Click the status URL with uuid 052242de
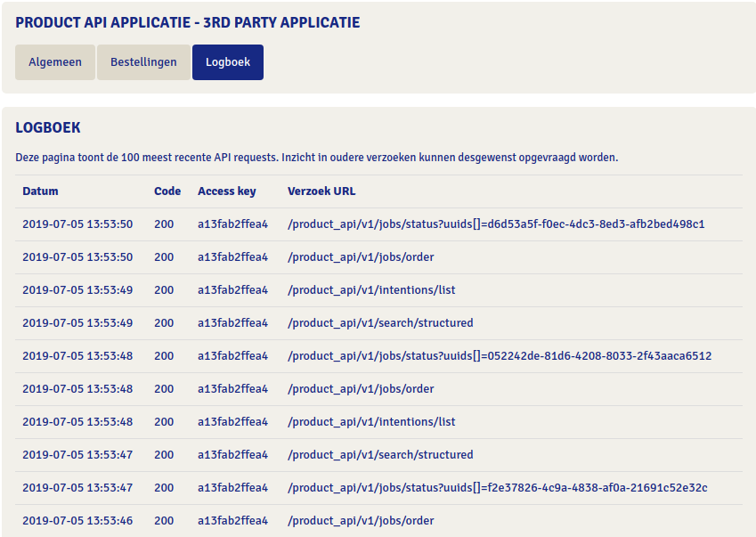Viewport: 756px width, 537px height. click(x=500, y=356)
